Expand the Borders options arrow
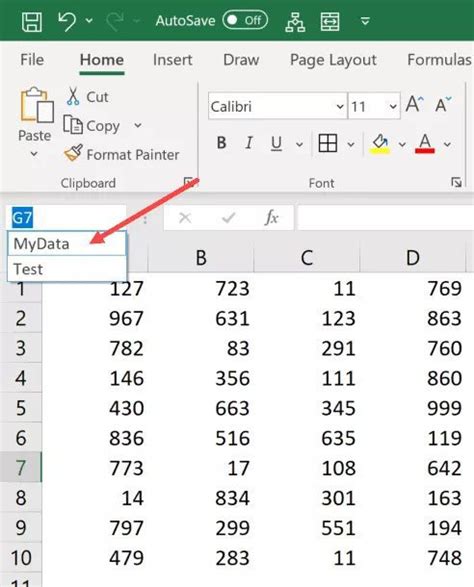The image size is (474, 587). click(x=351, y=144)
